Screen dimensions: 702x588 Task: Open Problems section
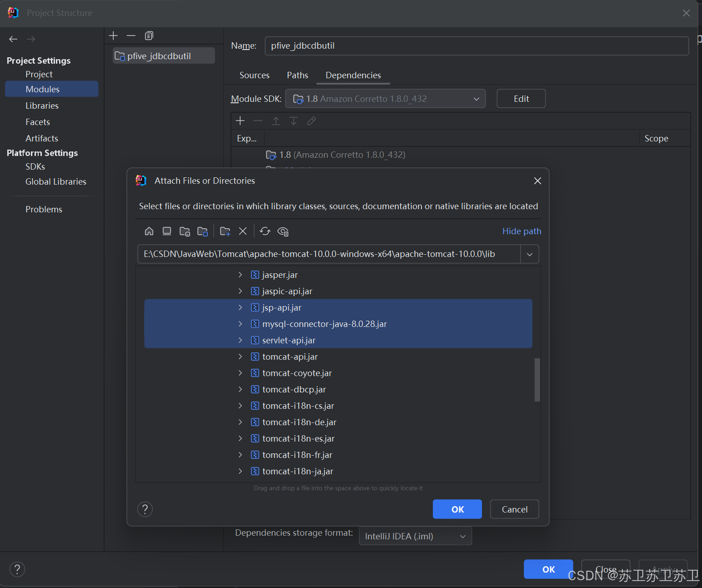44,209
